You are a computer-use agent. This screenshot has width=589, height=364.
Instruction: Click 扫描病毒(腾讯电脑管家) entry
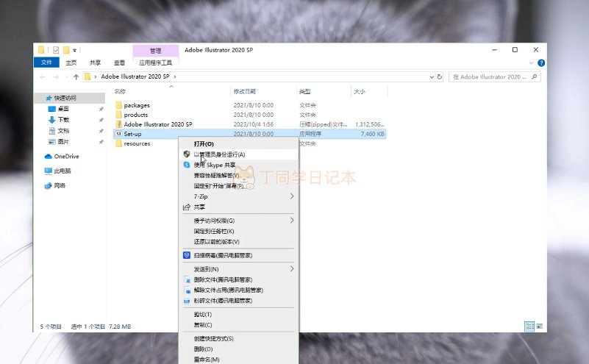[239, 255]
